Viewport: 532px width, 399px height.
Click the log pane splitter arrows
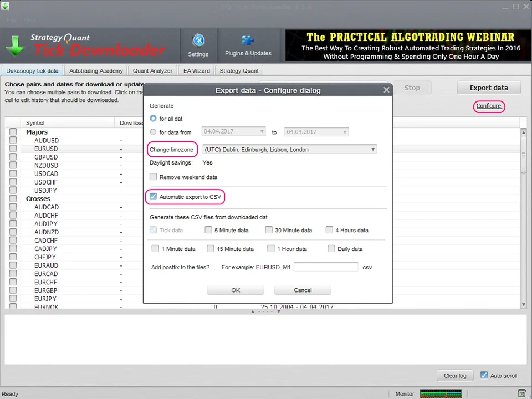pos(265,311)
